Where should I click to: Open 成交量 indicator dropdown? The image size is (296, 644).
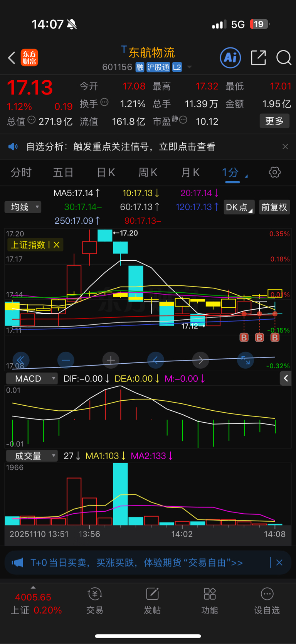point(32,456)
